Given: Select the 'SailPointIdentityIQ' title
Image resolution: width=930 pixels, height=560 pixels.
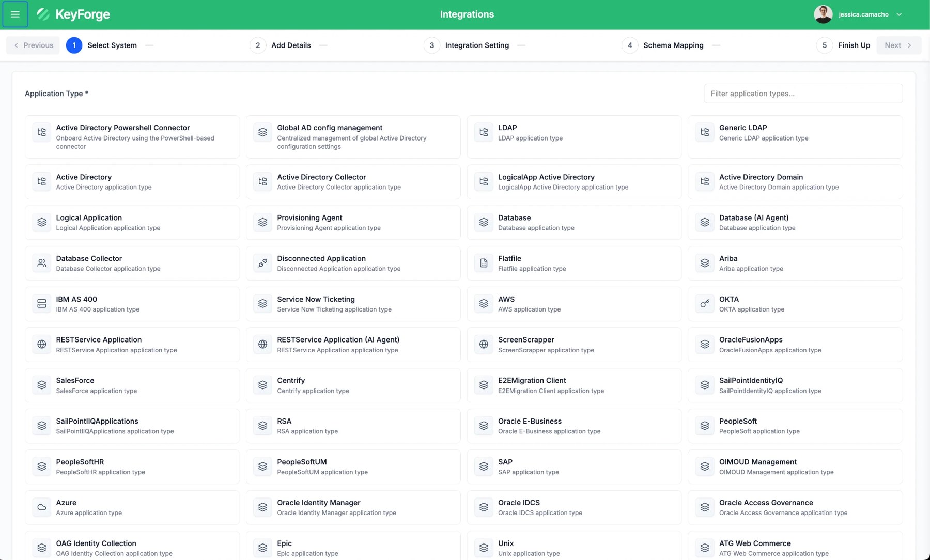Looking at the screenshot, I should 751,381.
